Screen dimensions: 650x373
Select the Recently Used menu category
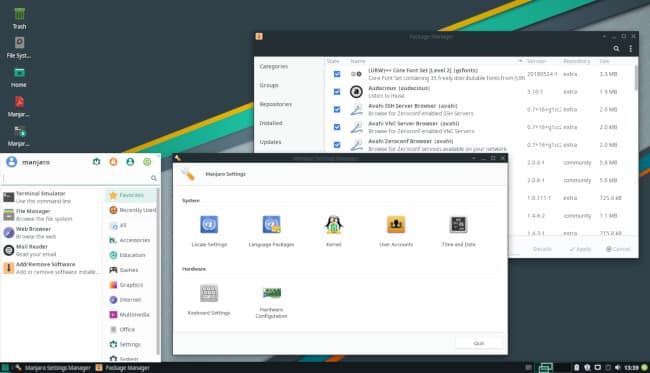click(x=131, y=210)
